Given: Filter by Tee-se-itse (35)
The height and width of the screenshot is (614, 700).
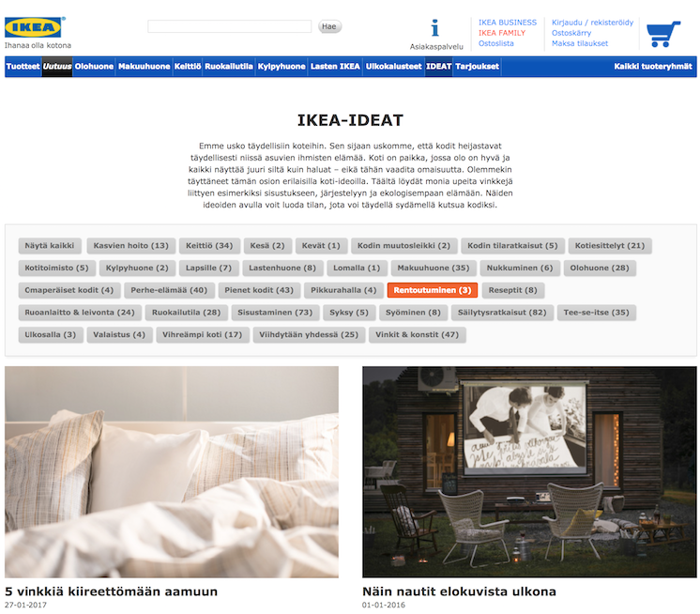Looking at the screenshot, I should click(596, 313).
